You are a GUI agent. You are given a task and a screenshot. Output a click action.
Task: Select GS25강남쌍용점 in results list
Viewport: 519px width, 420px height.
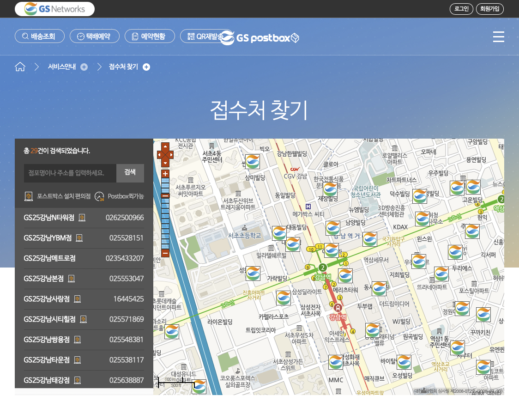coord(84,340)
